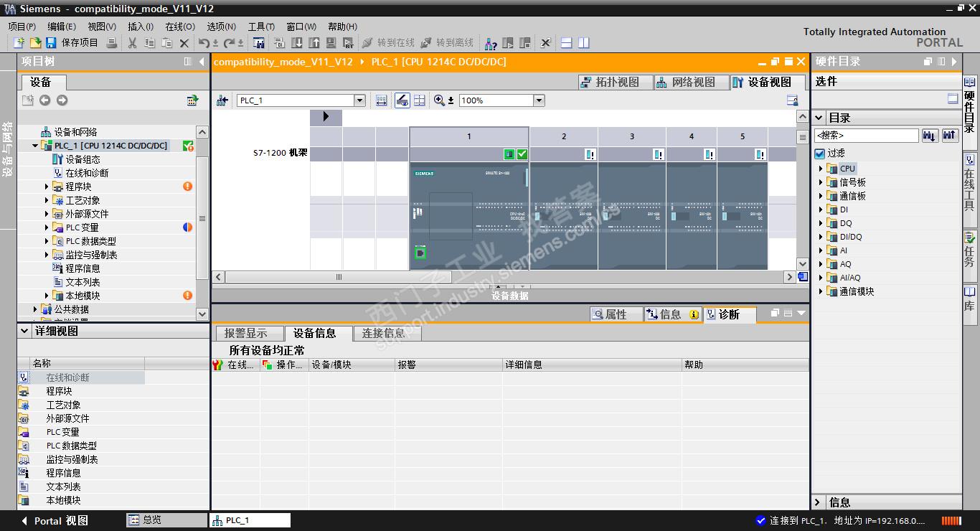Save project with 保存项目 button
980x531 pixels.
72,43
